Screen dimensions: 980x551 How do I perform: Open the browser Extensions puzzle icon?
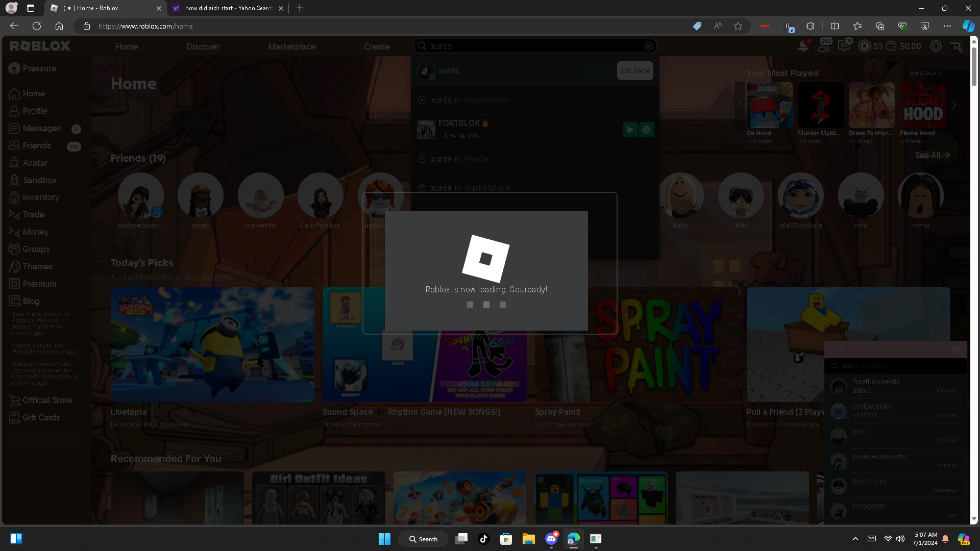coord(810,26)
